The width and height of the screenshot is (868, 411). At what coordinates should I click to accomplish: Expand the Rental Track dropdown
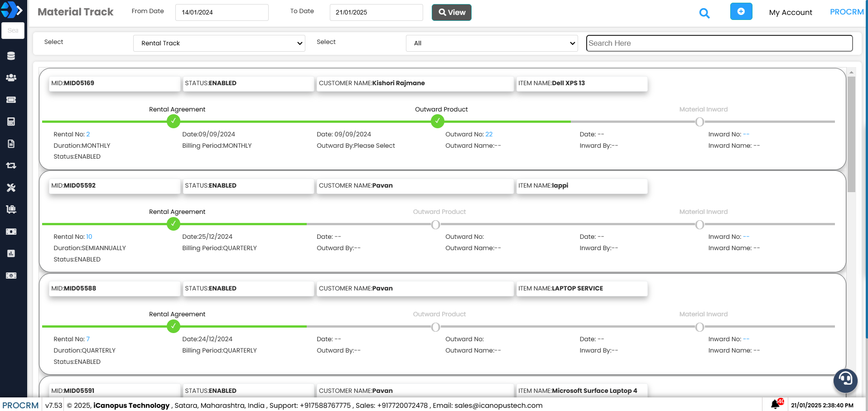pos(219,43)
